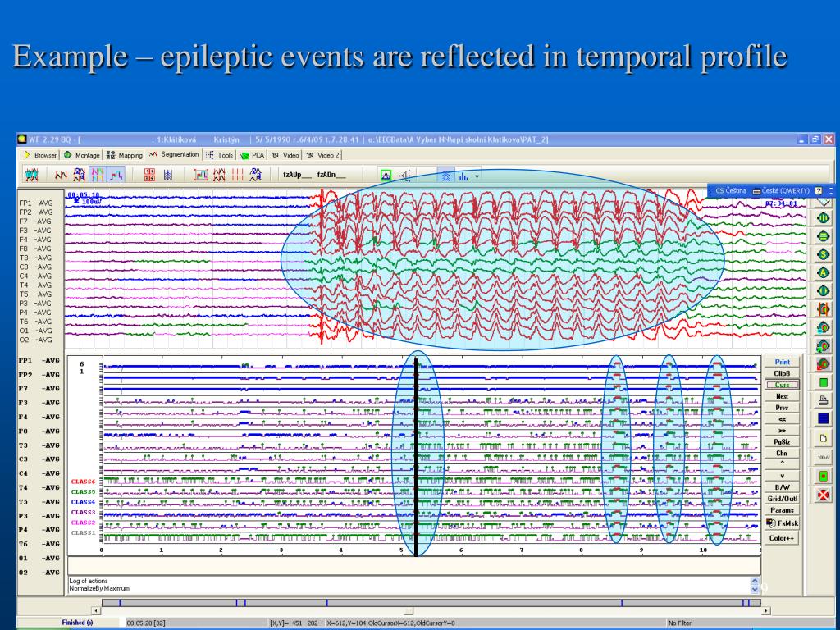Click the new blank page icon
840x630 pixels.
tap(824, 438)
